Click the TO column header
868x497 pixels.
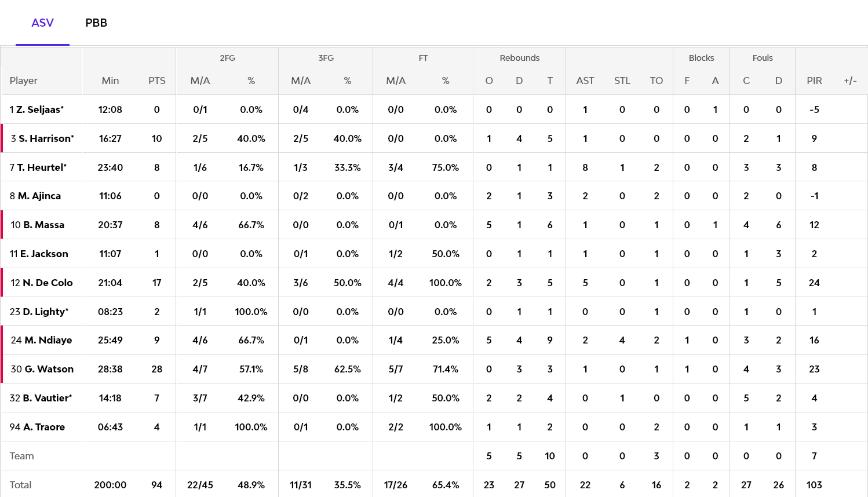656,81
